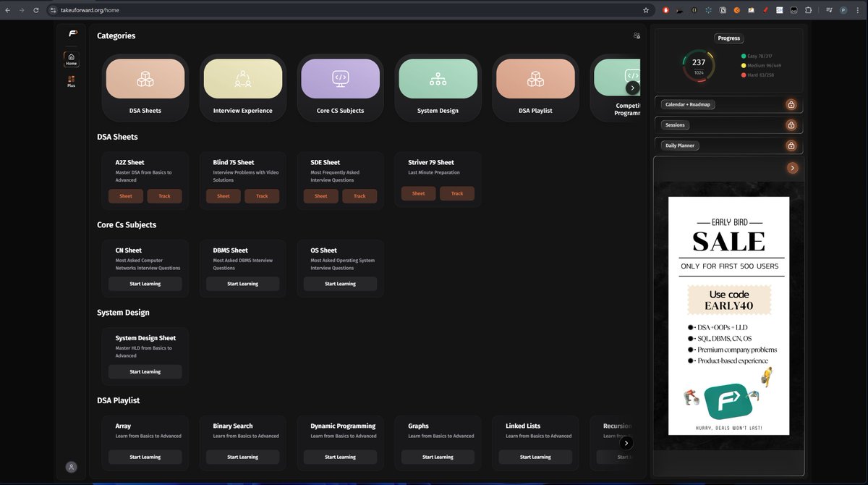Screen dimensions: 868x485
Task: Reload the page with the refresh icon
Action: (x=36, y=10)
